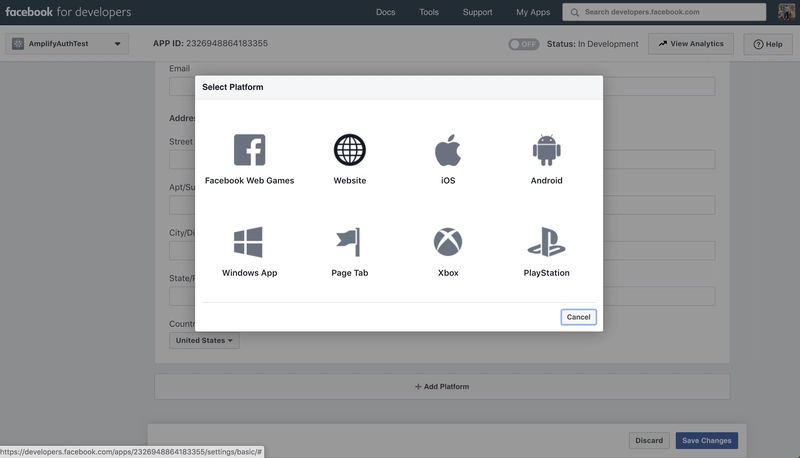Pick the Xbox platform icon

pyautogui.click(x=448, y=242)
